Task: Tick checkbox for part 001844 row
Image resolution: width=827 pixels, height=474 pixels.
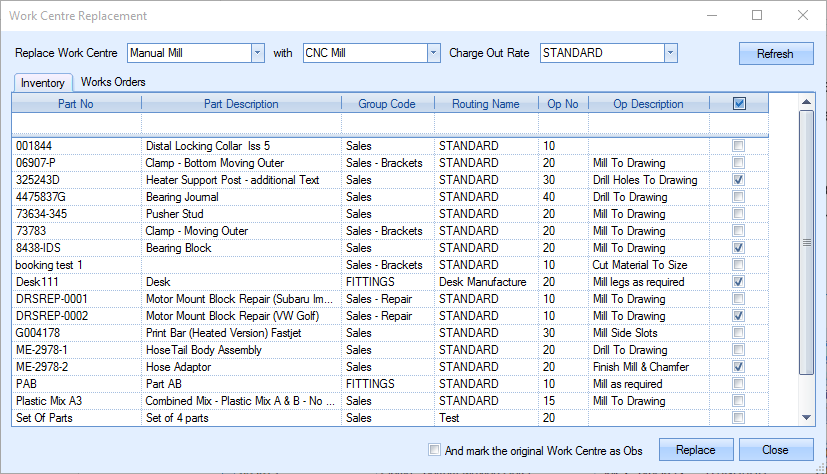Action: pyautogui.click(x=738, y=146)
